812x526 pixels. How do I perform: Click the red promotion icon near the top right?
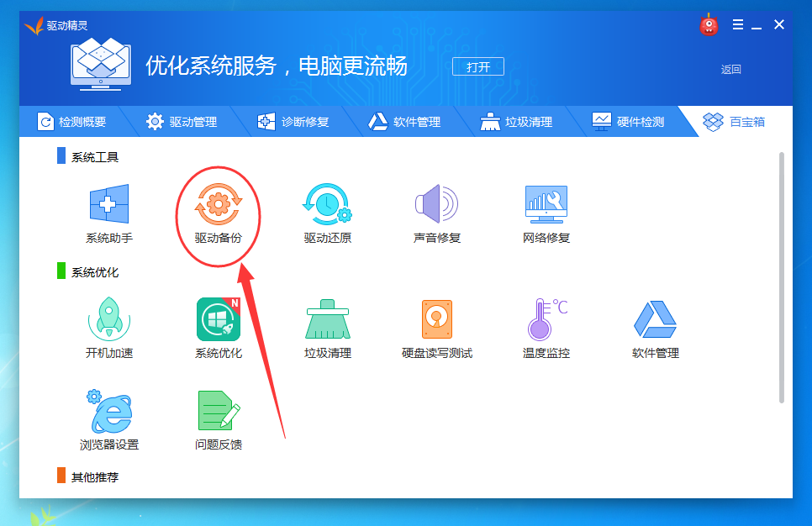[x=709, y=24]
